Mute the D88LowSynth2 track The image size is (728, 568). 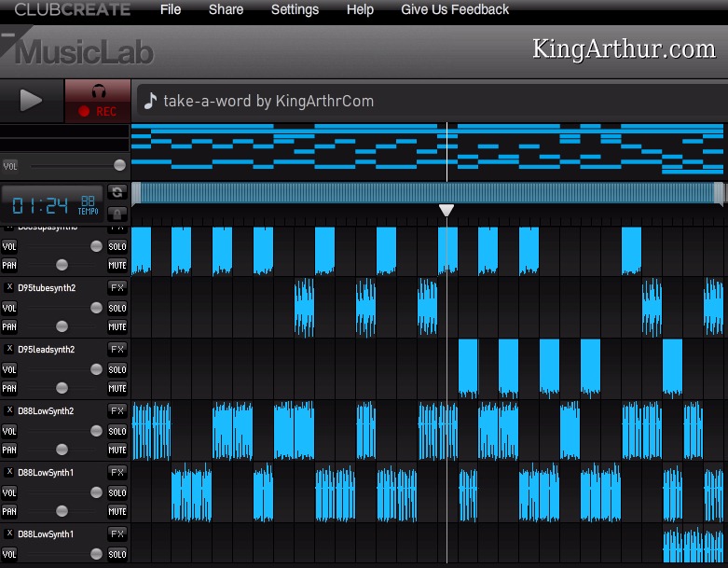click(117, 450)
